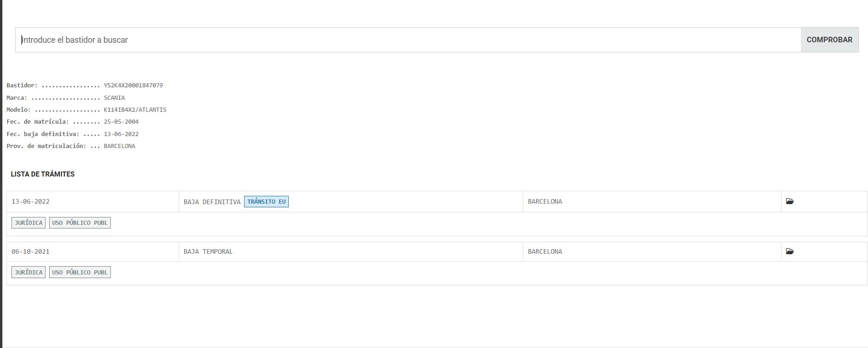The width and height of the screenshot is (868, 348).
Task: Open folder icon for the 13-06-2022 record
Action: 790,201
